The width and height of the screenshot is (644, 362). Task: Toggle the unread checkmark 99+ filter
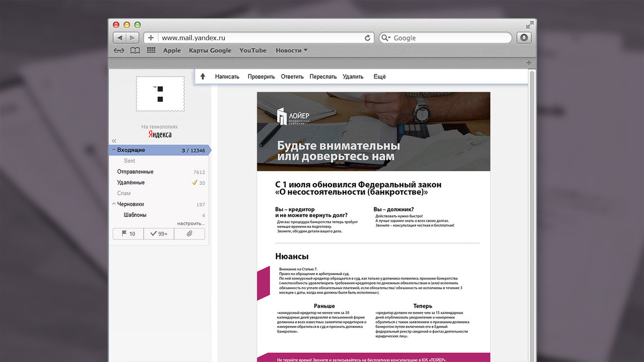pyautogui.click(x=159, y=234)
